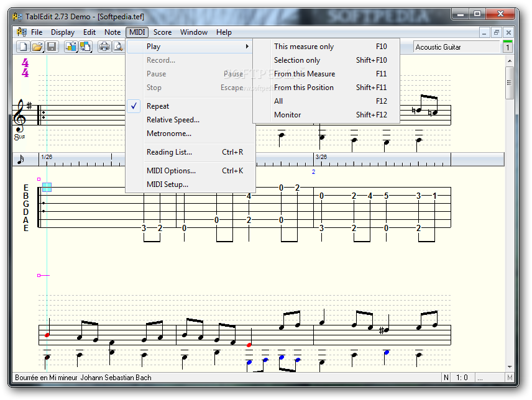Click the treble clef symbol
The image size is (532, 400).
pyautogui.click(x=19, y=116)
